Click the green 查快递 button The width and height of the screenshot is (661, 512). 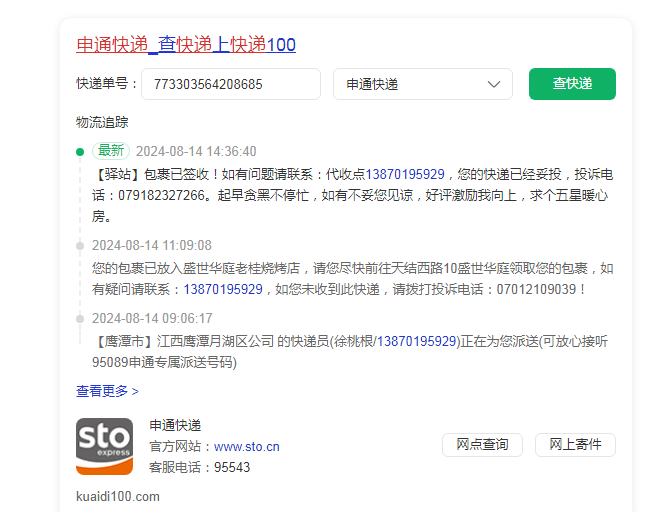pyautogui.click(x=572, y=84)
